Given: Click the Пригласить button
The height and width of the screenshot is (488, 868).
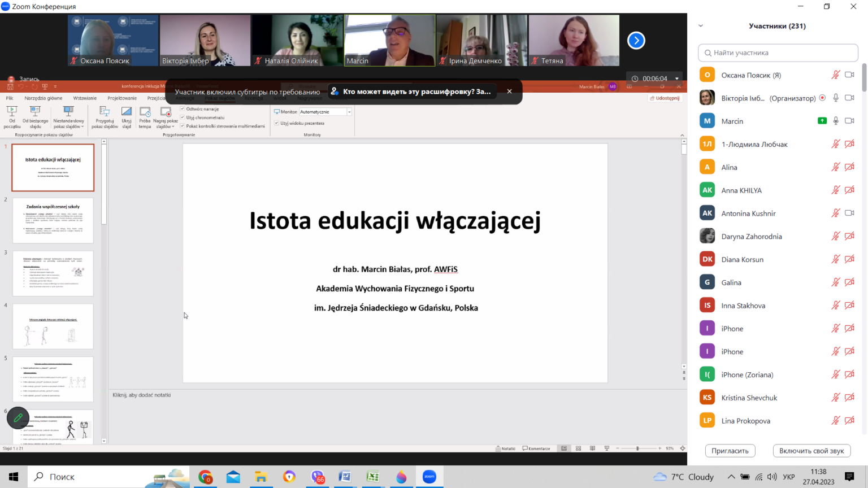Looking at the screenshot, I should (x=730, y=451).
